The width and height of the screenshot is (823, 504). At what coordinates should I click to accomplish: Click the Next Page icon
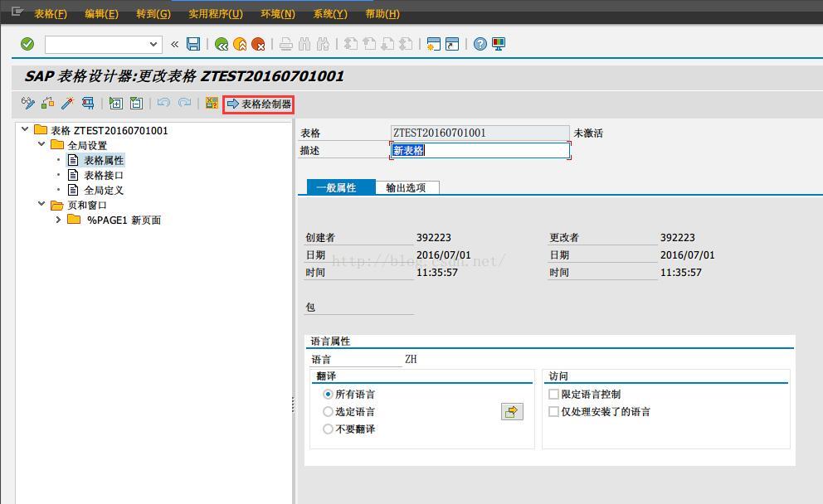pos(387,44)
